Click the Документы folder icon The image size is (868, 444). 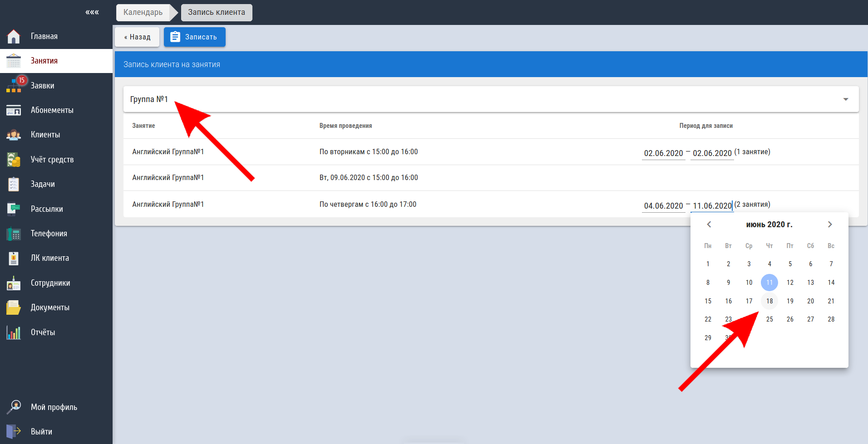tap(14, 307)
